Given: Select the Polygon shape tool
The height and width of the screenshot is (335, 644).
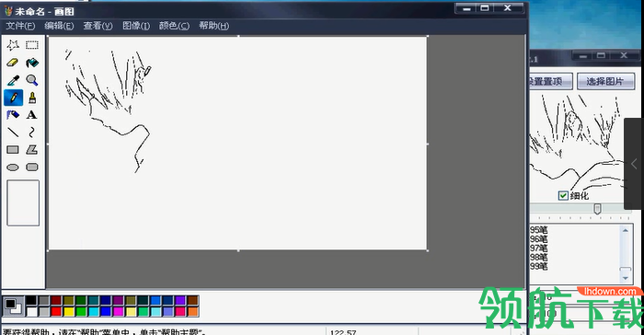Looking at the screenshot, I should pyautogui.click(x=32, y=150).
